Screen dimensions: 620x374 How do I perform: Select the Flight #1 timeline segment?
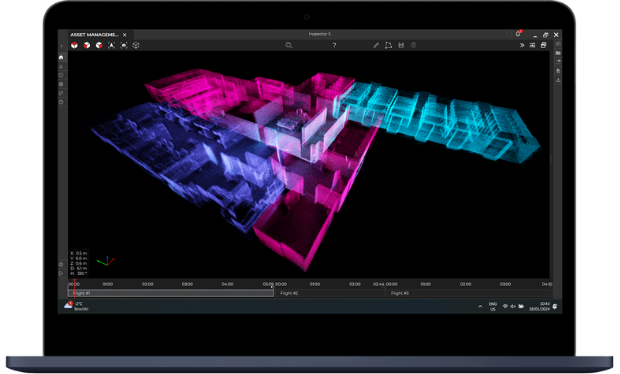pyautogui.click(x=171, y=293)
